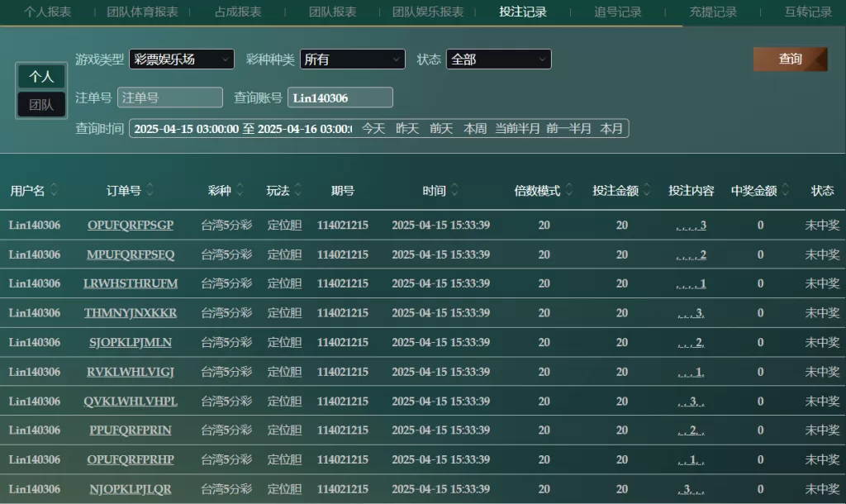
Task: Select the 个人 view toggle
Action: click(41, 77)
